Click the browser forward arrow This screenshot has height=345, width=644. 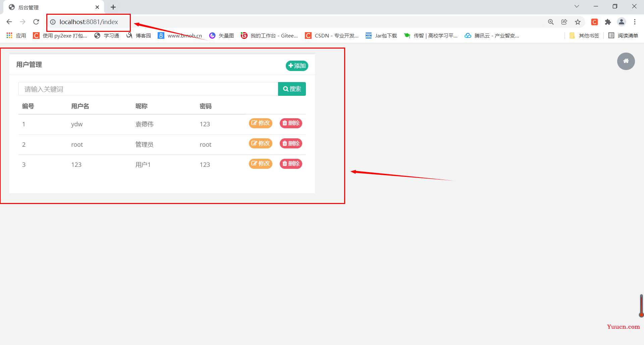pos(22,22)
